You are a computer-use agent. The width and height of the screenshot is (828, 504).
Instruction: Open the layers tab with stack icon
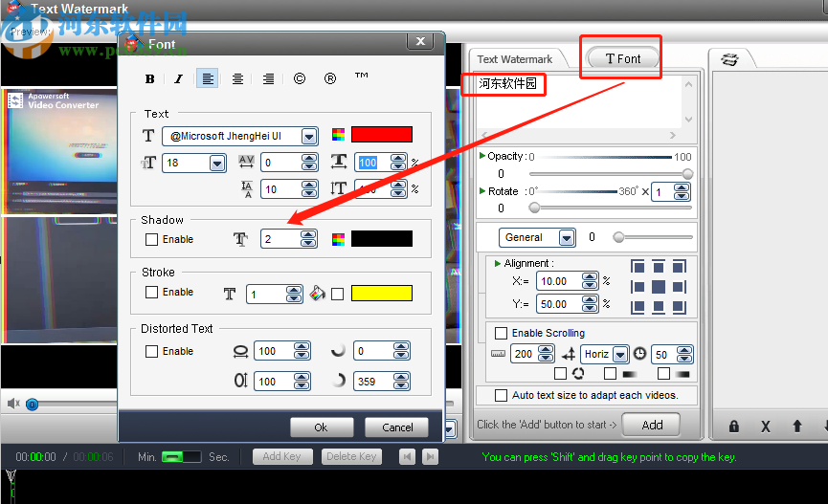(729, 59)
